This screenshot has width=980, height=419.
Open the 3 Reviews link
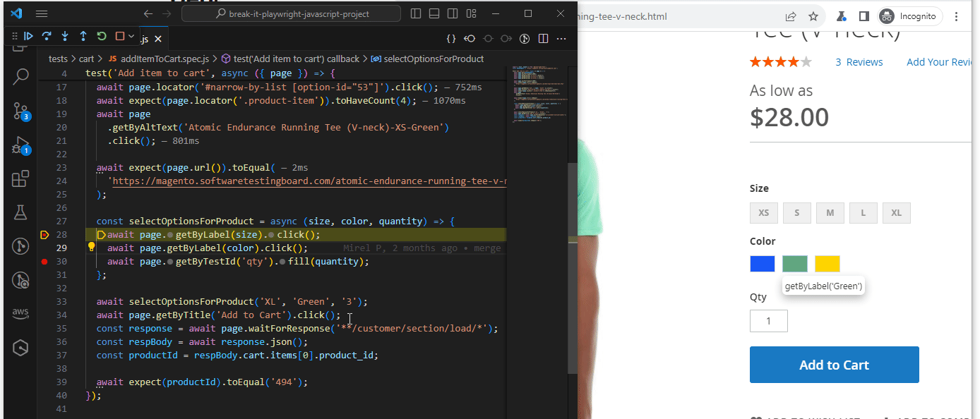(859, 61)
